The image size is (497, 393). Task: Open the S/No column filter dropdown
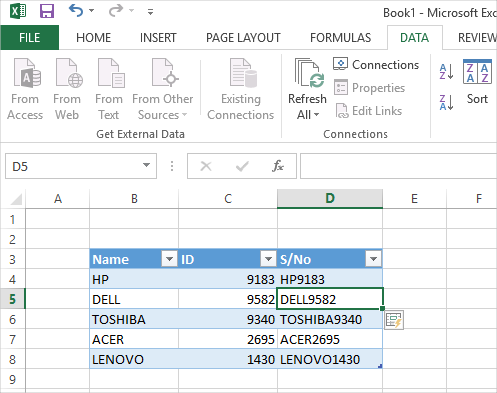coord(373,259)
